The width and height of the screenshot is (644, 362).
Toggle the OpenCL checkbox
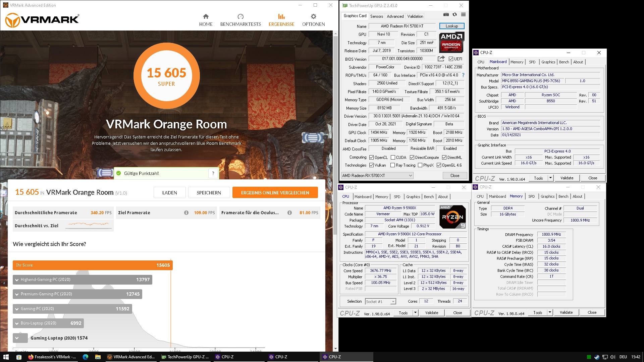371,158
